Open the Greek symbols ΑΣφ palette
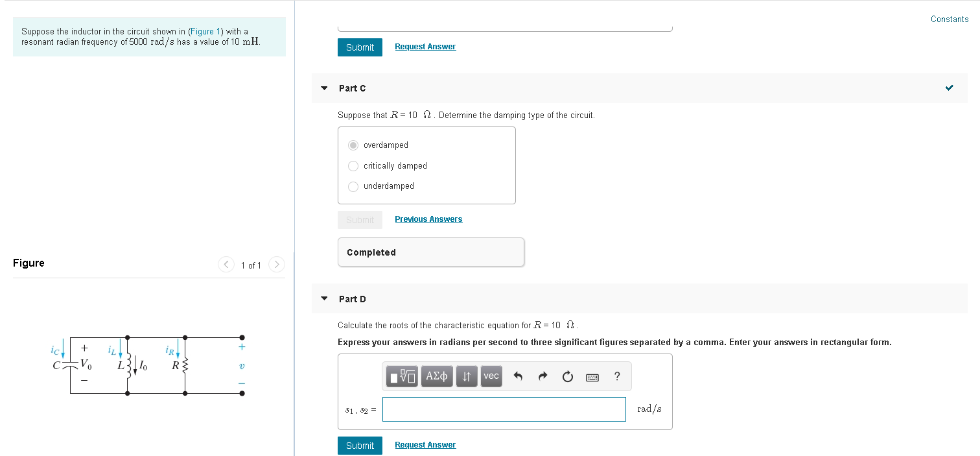The image size is (980, 456). (437, 376)
